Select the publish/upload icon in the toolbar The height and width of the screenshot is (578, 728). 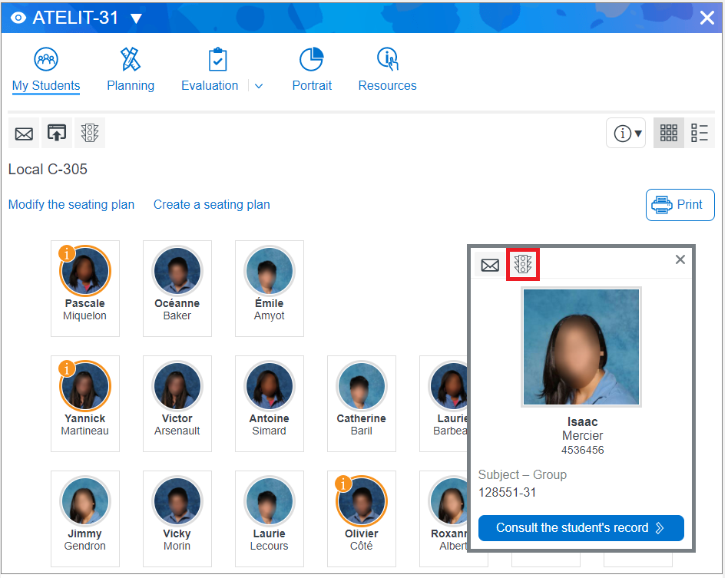(56, 133)
